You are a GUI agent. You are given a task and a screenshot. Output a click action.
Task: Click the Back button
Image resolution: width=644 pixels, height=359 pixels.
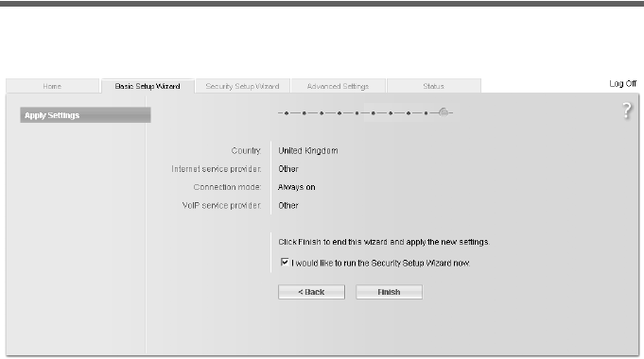(311, 292)
